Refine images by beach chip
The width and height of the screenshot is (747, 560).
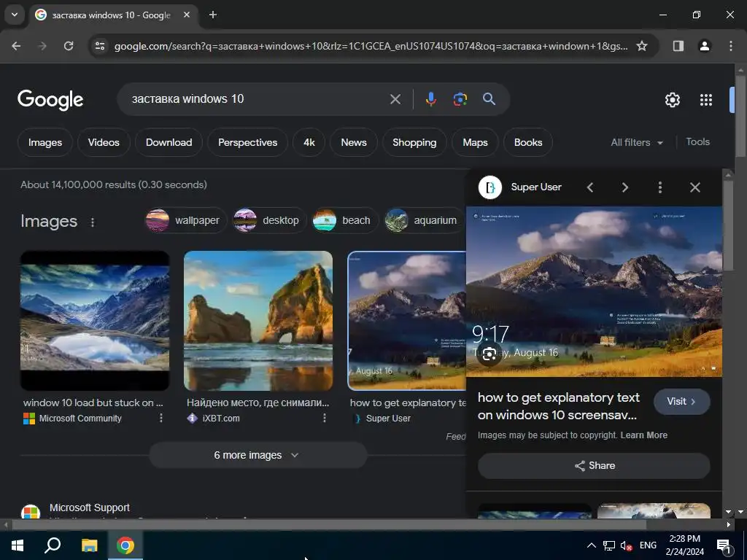[x=344, y=220]
